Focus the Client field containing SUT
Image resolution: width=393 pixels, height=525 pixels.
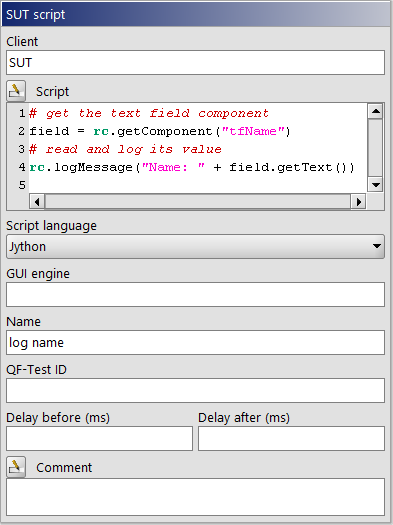click(195, 63)
